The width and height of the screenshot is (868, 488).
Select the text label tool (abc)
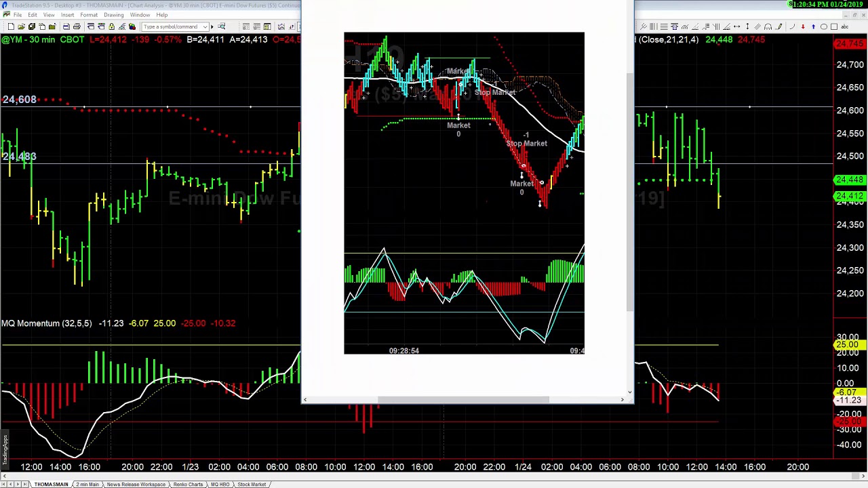846,27
